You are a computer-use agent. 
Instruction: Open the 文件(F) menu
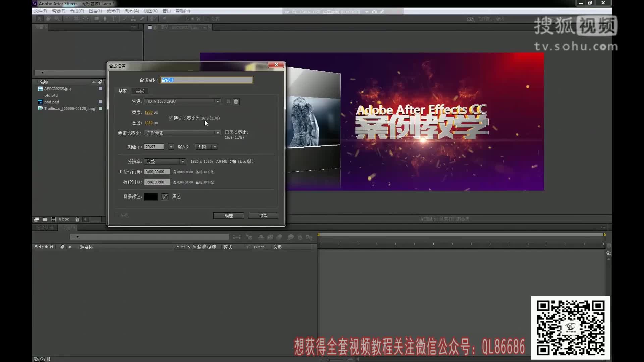point(40,11)
